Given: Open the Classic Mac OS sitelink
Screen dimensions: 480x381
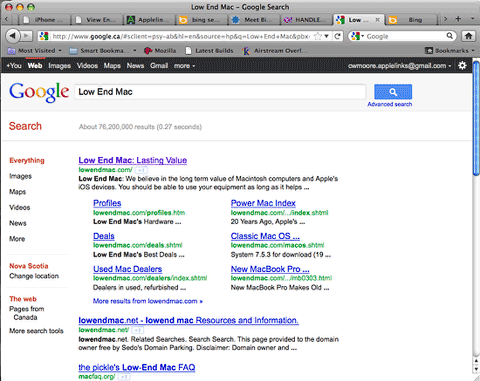Looking at the screenshot, I should pyautogui.click(x=265, y=236).
